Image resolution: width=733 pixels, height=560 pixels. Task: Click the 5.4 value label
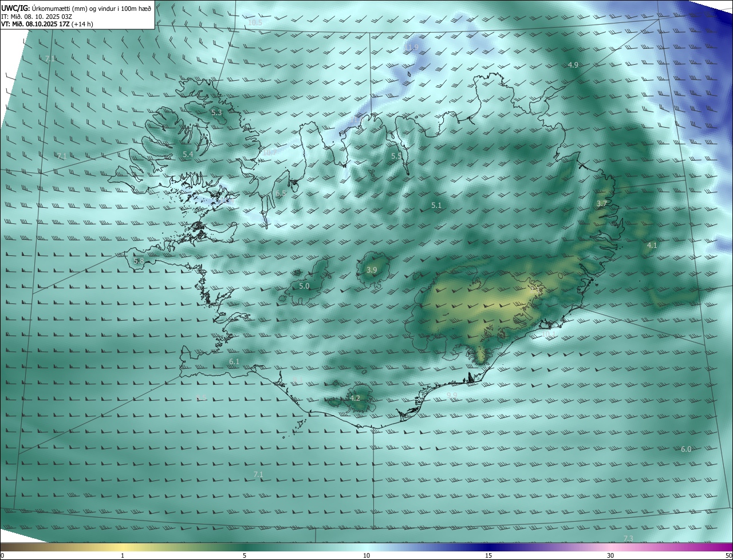188,155
